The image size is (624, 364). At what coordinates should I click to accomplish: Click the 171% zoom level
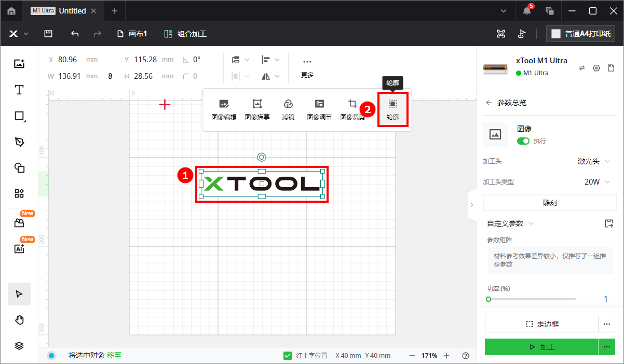click(x=429, y=356)
